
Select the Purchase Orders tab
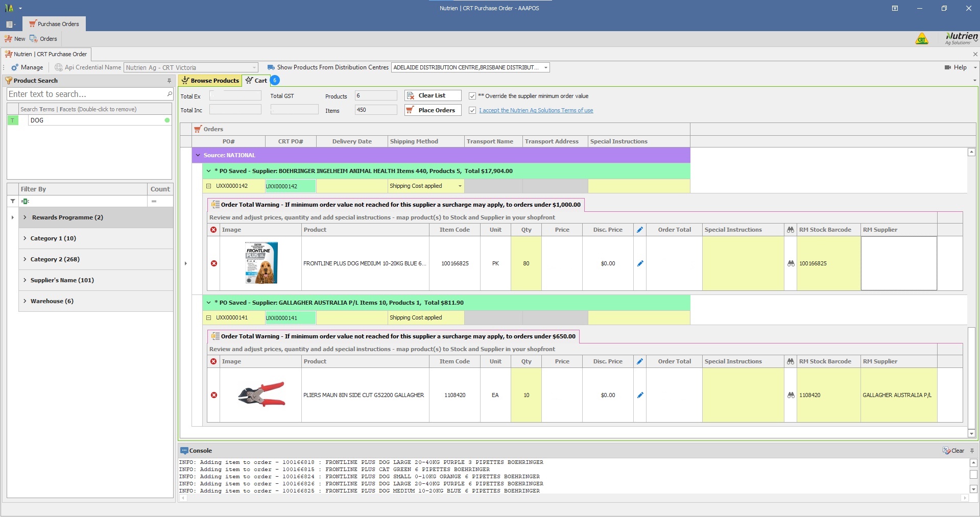(54, 24)
